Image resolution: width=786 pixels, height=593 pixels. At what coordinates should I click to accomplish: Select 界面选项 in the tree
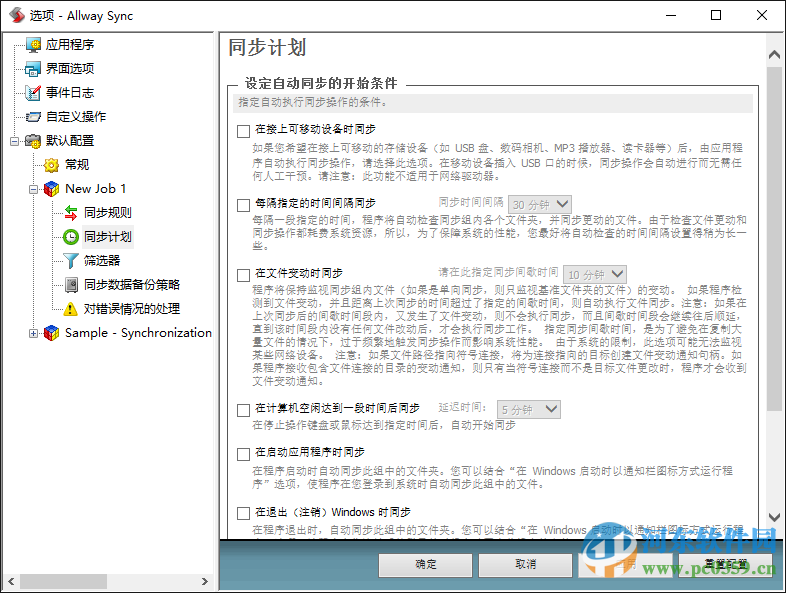click(x=70, y=69)
